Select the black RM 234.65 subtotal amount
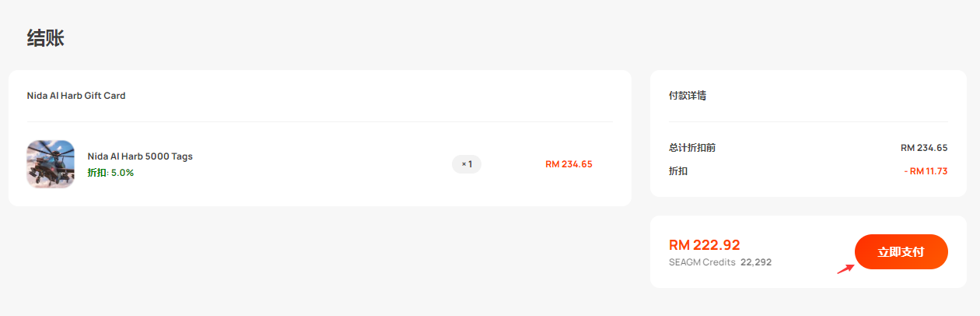This screenshot has height=316, width=980. click(924, 148)
